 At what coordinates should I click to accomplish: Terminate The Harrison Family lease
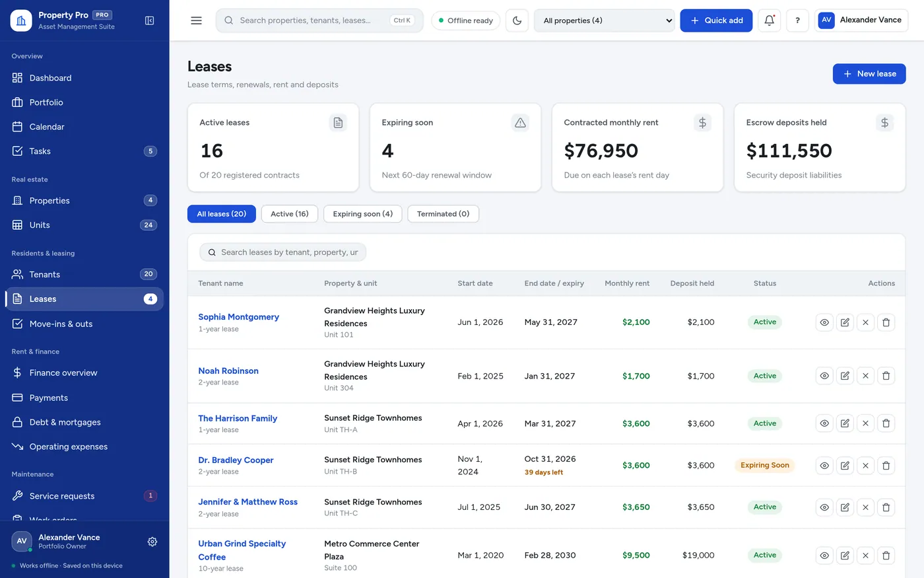coord(865,423)
